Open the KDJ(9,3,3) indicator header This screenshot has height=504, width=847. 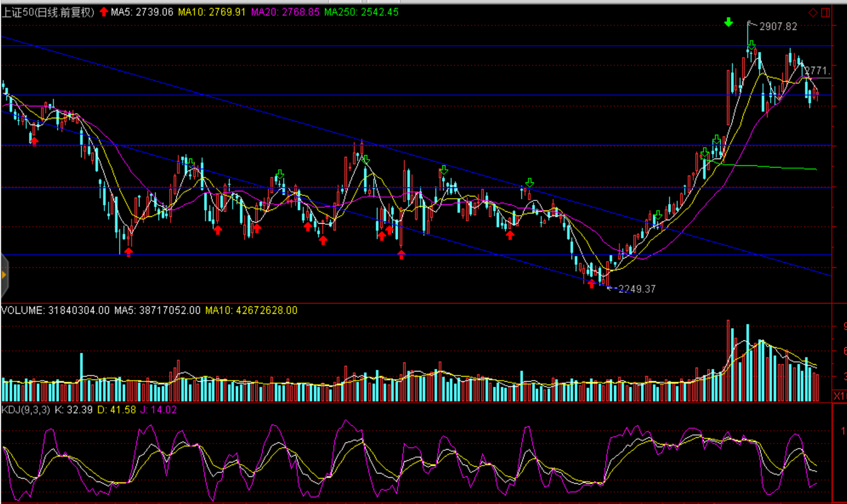tap(26, 409)
